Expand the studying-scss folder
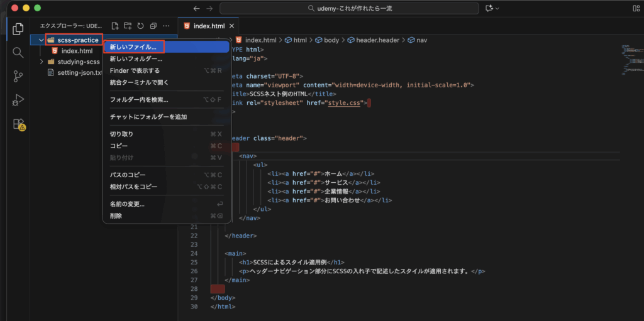The height and width of the screenshot is (321, 644). pyautogui.click(x=42, y=62)
